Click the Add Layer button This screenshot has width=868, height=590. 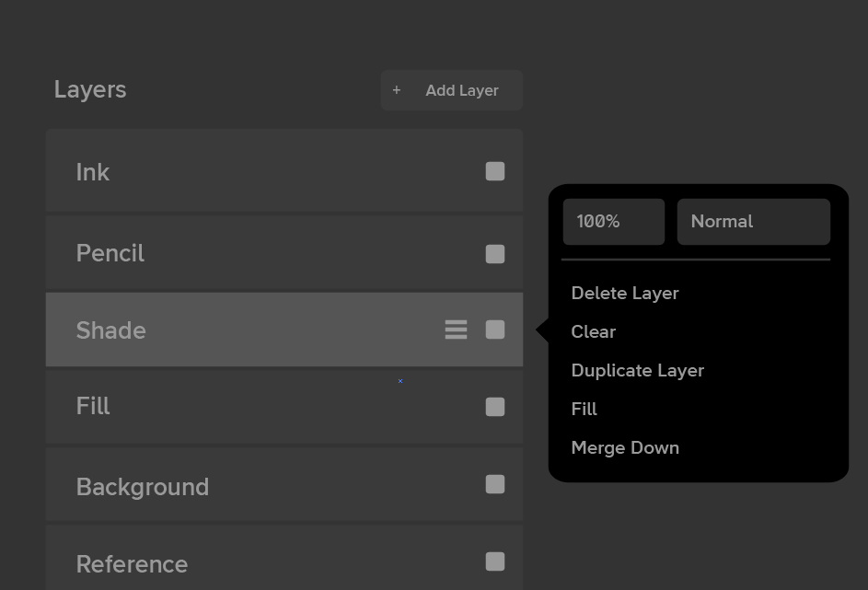pos(452,90)
